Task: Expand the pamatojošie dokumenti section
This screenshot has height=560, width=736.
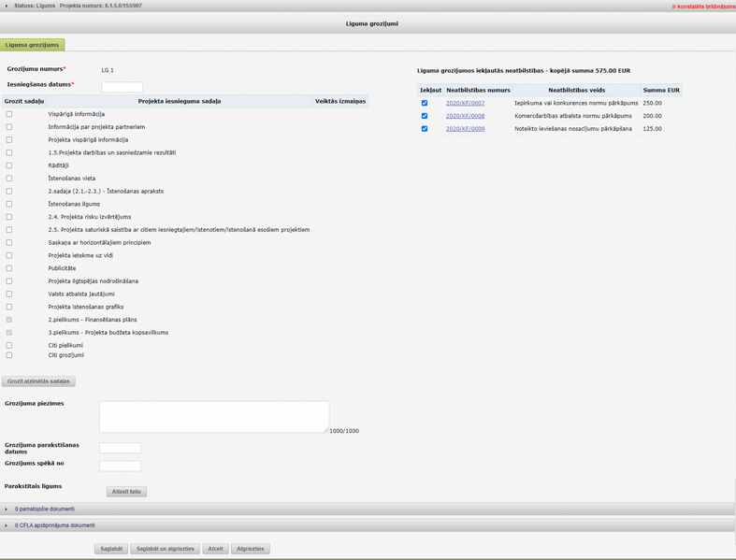Action: (7, 510)
